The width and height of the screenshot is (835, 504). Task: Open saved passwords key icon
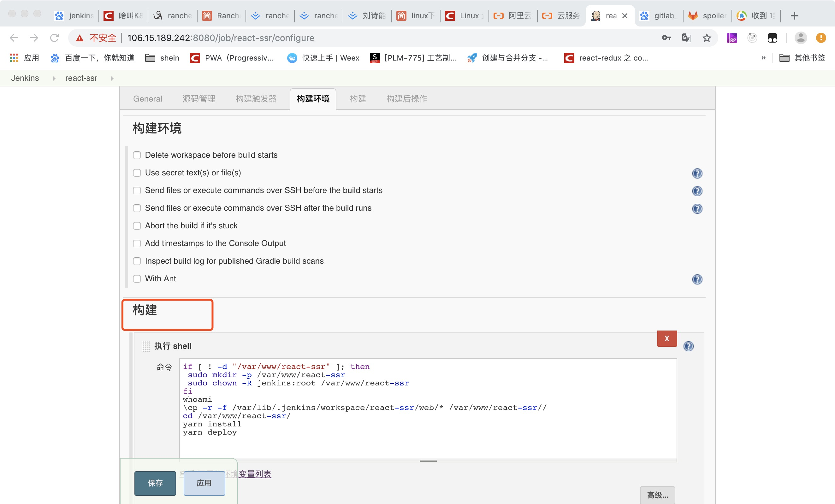tap(666, 38)
